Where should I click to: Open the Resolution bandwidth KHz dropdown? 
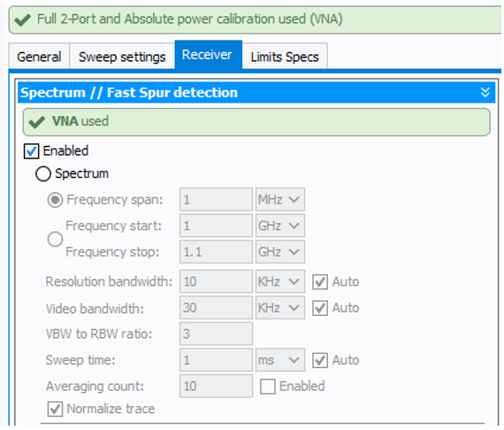[x=280, y=281]
